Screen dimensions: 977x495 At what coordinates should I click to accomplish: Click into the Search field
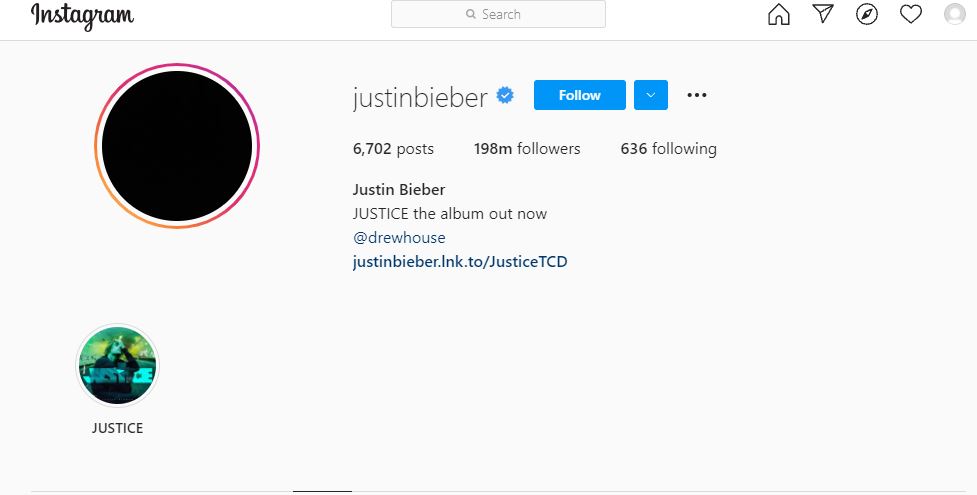tap(498, 14)
